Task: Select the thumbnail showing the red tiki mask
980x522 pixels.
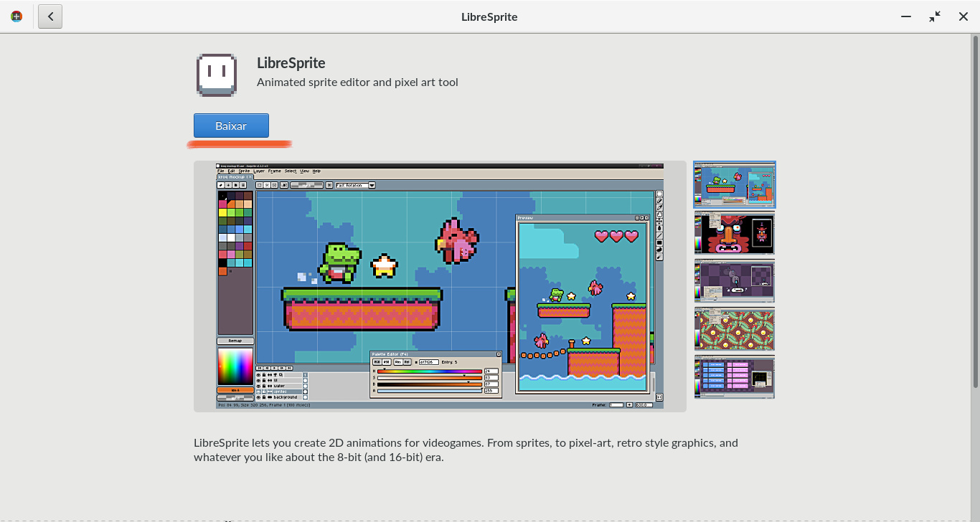Action: pos(734,233)
